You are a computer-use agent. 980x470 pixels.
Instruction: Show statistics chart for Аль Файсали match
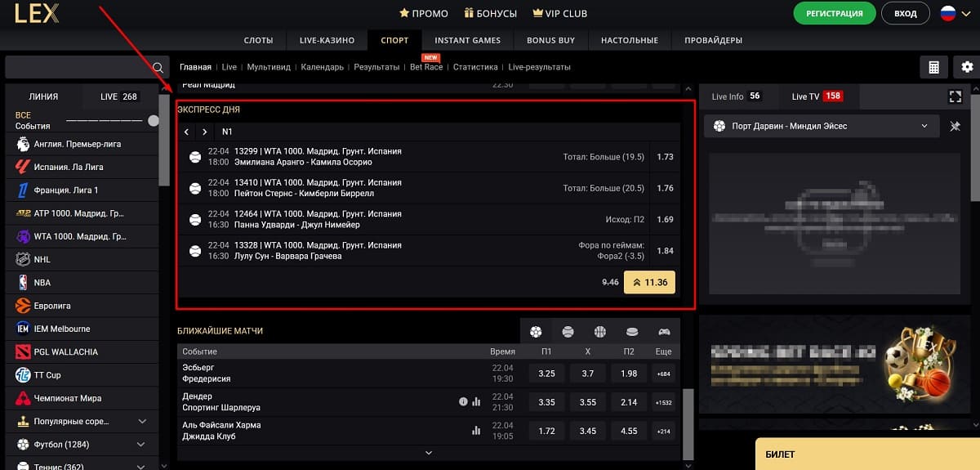(476, 430)
